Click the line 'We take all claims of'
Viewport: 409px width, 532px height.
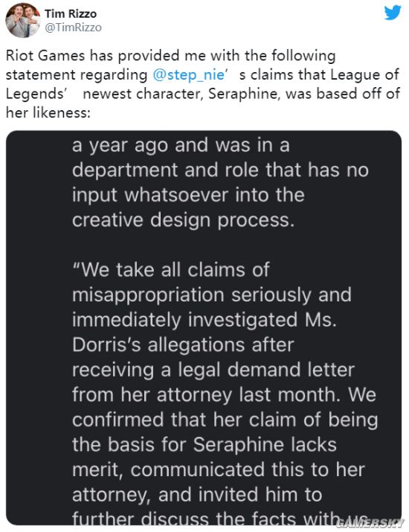point(171,270)
